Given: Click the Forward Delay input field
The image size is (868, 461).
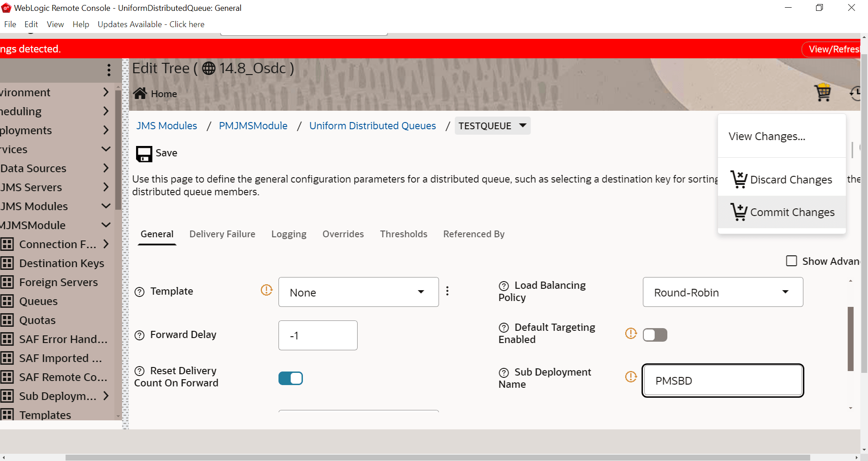Looking at the screenshot, I should click(x=318, y=335).
